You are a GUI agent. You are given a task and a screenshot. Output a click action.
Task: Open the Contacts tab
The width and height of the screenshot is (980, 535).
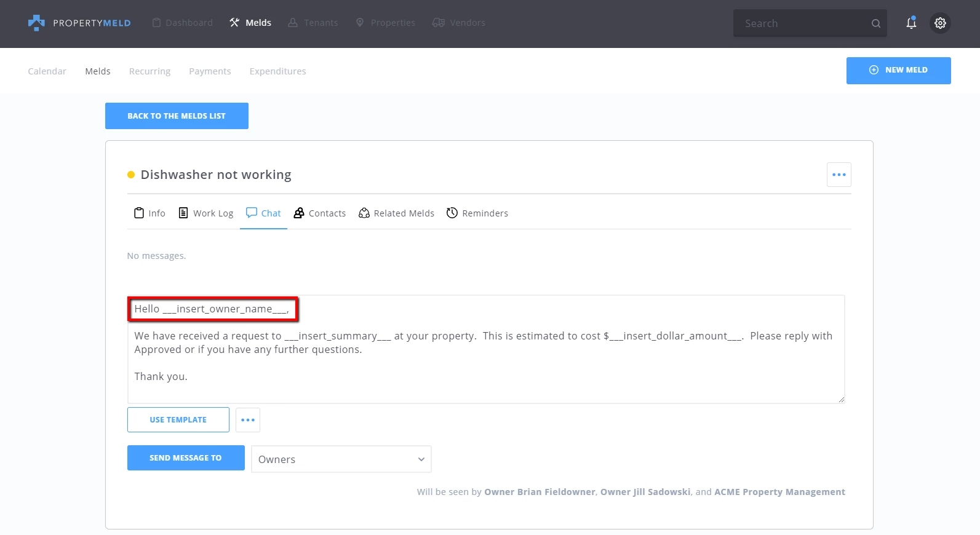(320, 213)
